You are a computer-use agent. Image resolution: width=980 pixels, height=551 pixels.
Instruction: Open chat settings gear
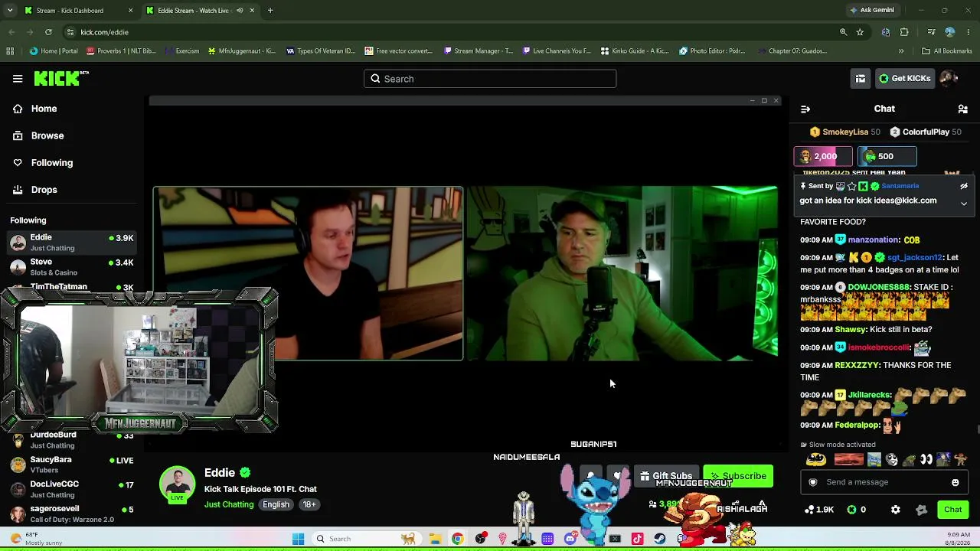tap(896, 510)
